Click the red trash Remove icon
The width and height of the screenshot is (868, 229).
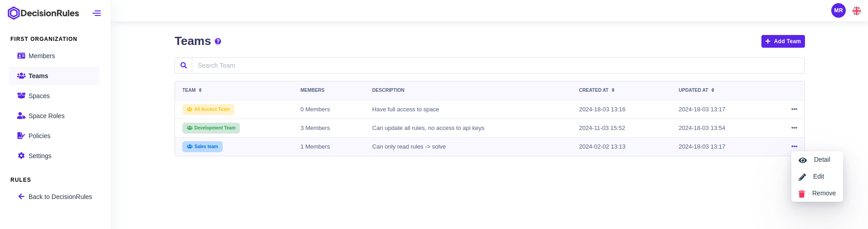pyautogui.click(x=802, y=194)
